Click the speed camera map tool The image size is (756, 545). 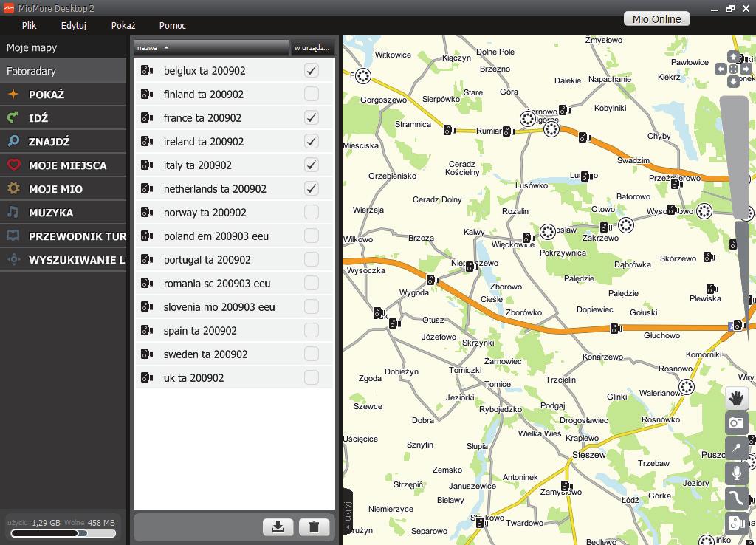point(737,524)
